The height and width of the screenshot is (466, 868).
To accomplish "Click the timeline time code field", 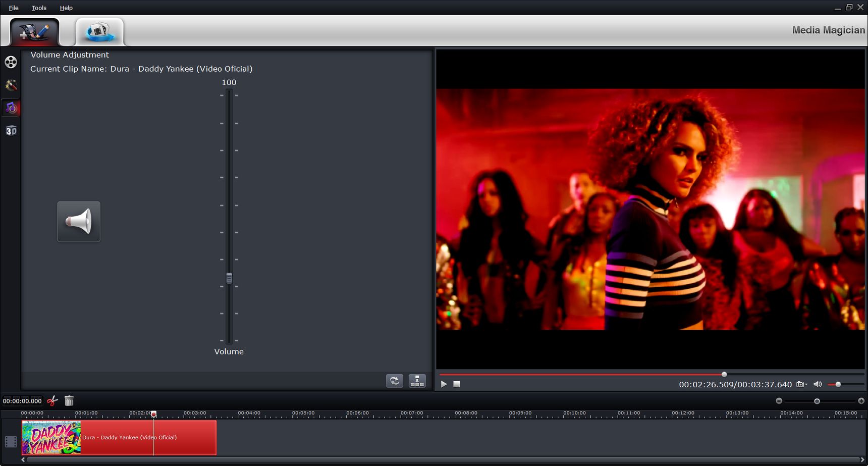I will click(x=22, y=401).
